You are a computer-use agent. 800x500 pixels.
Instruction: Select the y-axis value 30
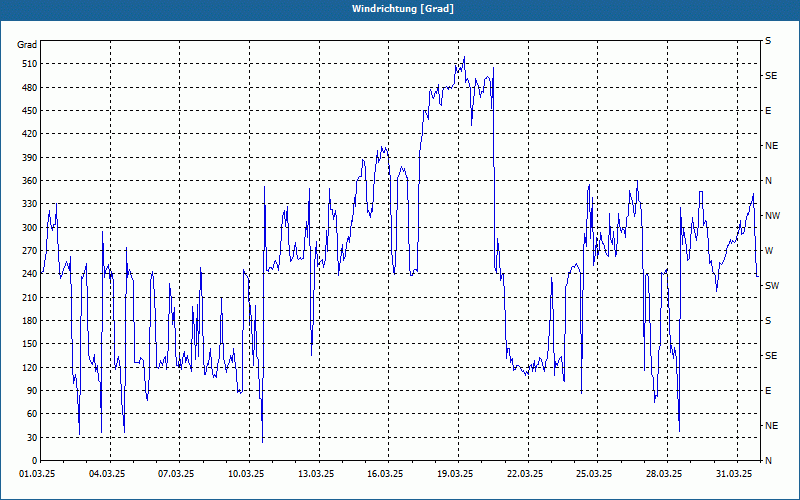tap(32, 438)
